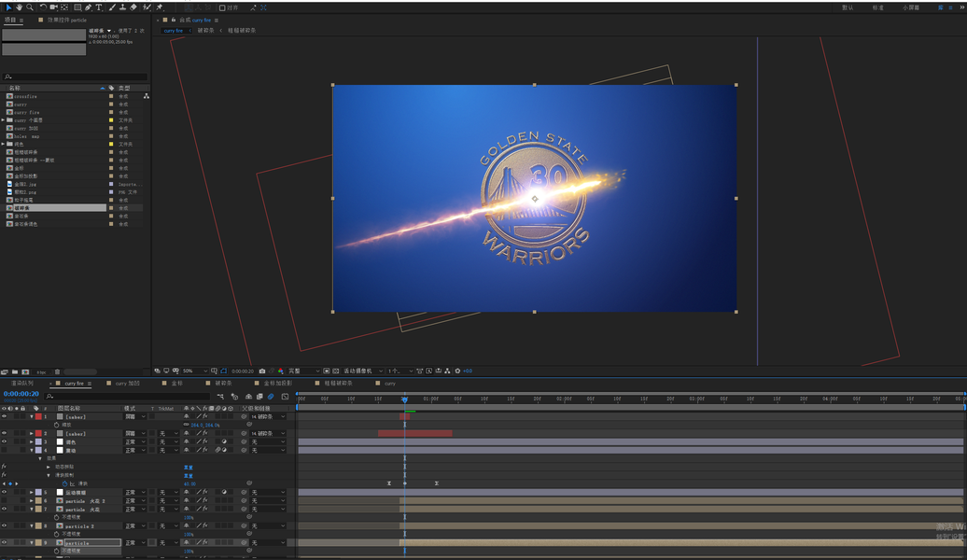The image size is (967, 560).
Task: Expand layer 2 saber properties
Action: coord(32,434)
